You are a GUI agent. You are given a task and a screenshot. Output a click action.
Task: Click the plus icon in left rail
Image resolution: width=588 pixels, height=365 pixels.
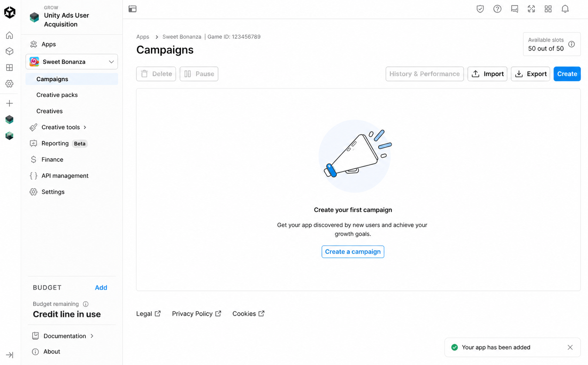(10, 103)
